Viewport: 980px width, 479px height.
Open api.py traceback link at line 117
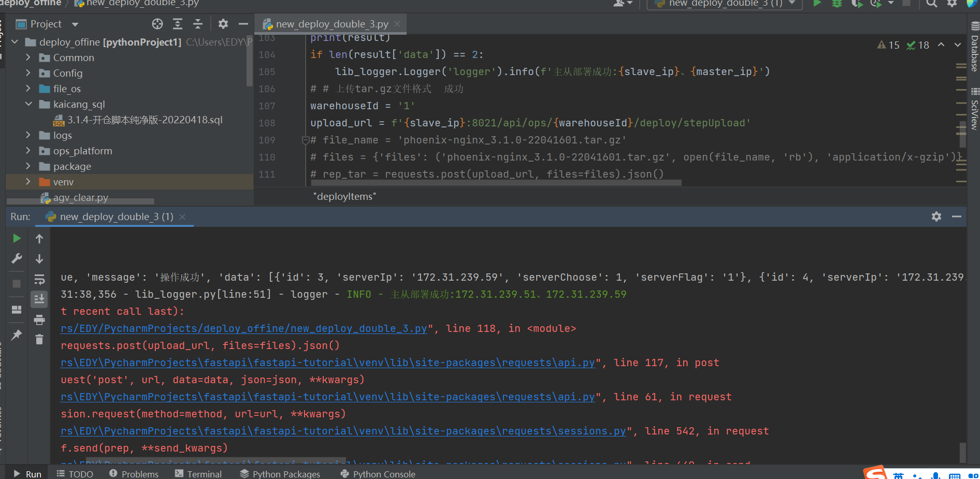(x=328, y=362)
